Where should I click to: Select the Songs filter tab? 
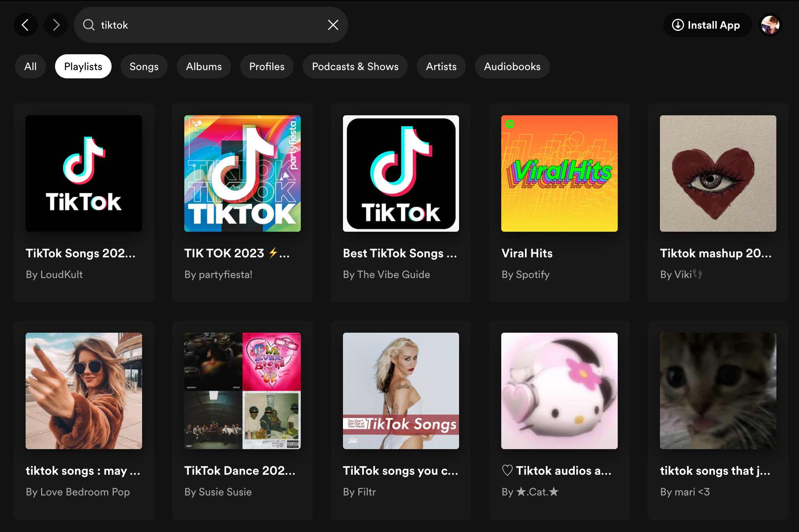tap(144, 66)
